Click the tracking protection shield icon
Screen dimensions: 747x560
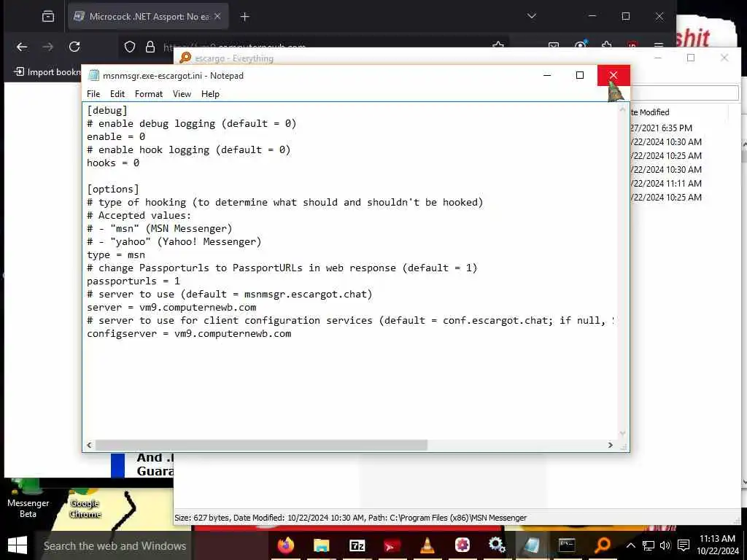(x=130, y=47)
